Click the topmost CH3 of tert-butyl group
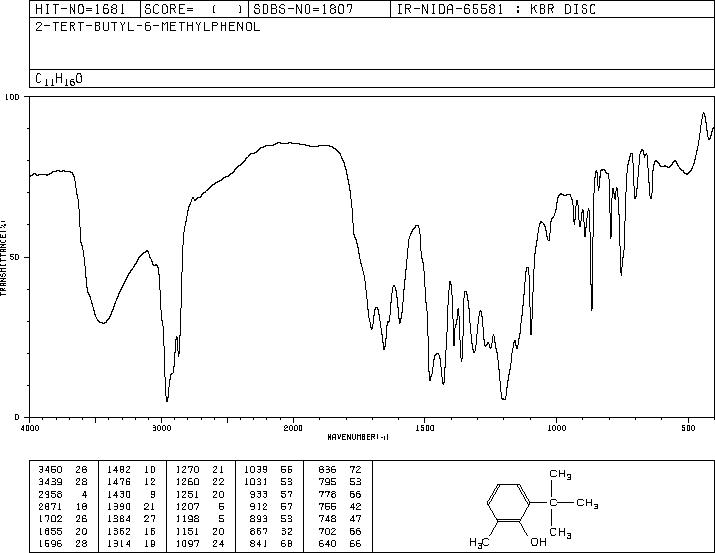 (x=560, y=474)
